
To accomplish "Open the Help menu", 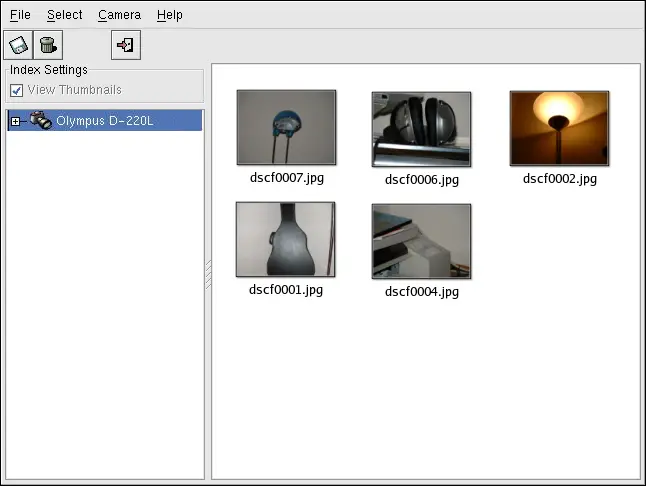I will click(169, 15).
